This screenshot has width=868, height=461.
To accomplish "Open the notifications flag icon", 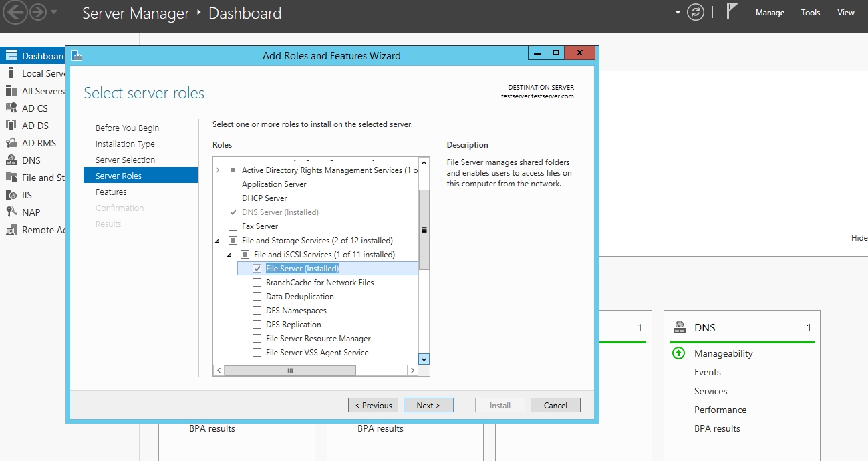I will click(x=732, y=12).
